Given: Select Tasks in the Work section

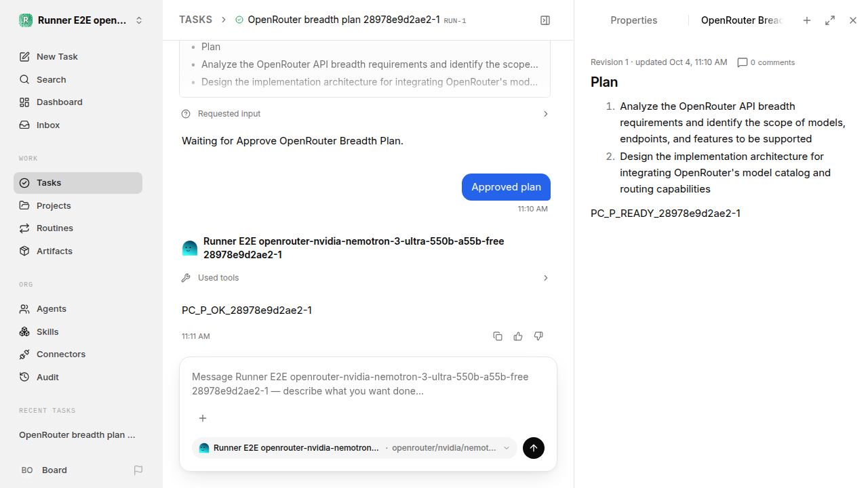Looking at the screenshot, I should tap(78, 183).
